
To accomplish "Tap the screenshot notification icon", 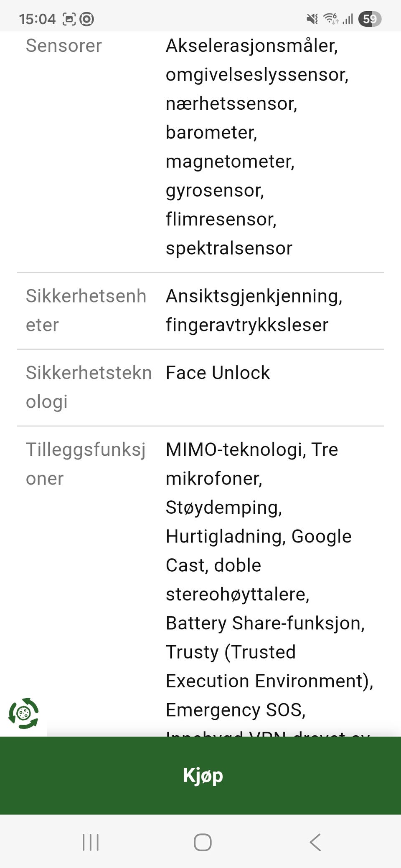I will click(69, 19).
